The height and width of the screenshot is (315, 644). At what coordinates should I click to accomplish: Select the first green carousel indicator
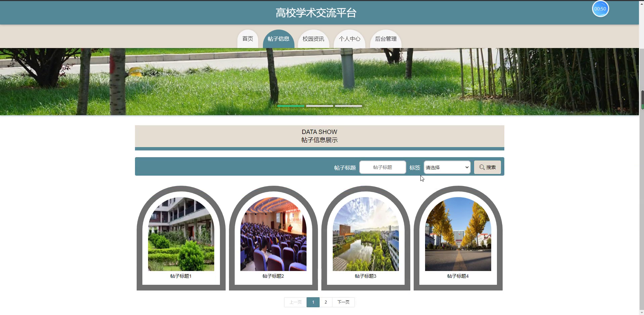coord(291,106)
